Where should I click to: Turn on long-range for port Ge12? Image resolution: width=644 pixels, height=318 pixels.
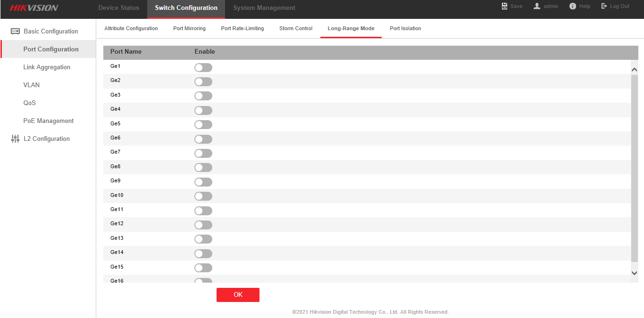tap(203, 225)
